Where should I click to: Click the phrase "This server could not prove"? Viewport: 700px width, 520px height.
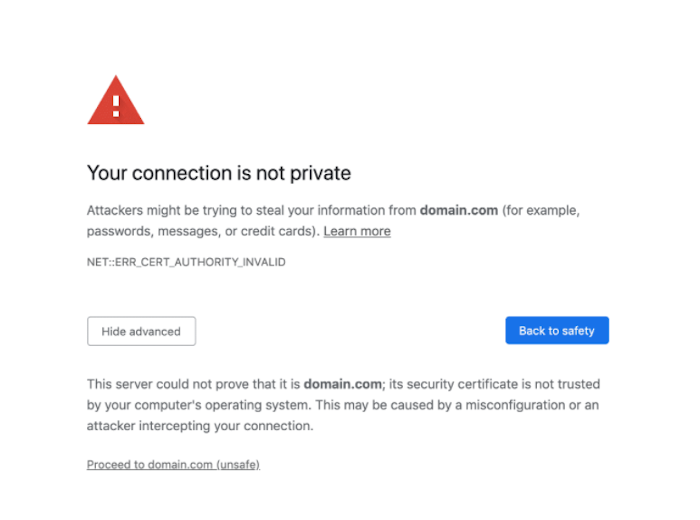pos(165,384)
